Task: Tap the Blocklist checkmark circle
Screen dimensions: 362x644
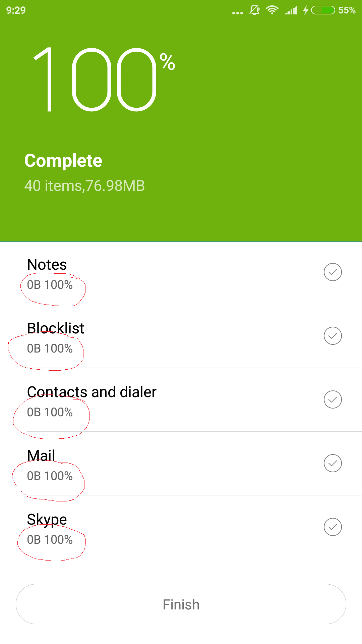Action: (333, 336)
